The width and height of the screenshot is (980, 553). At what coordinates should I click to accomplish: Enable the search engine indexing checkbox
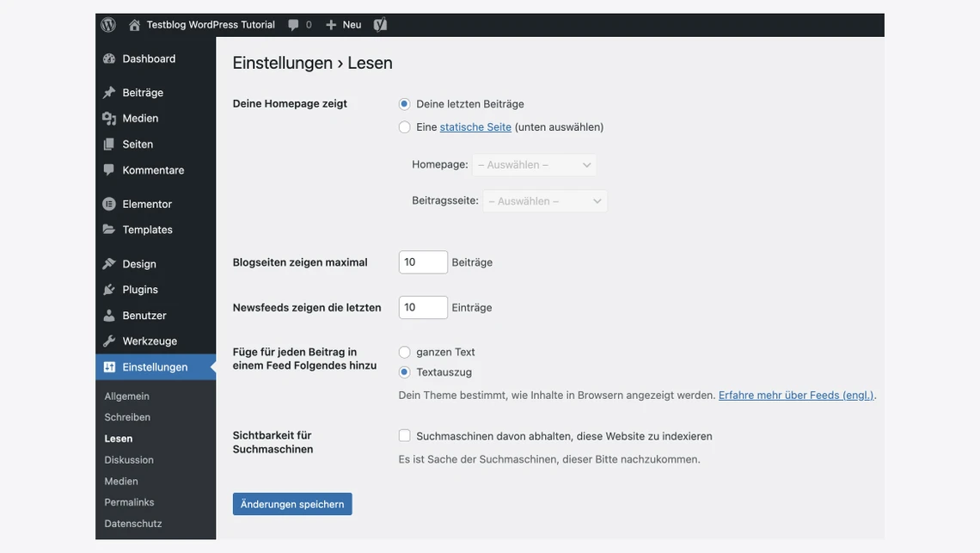pos(404,436)
